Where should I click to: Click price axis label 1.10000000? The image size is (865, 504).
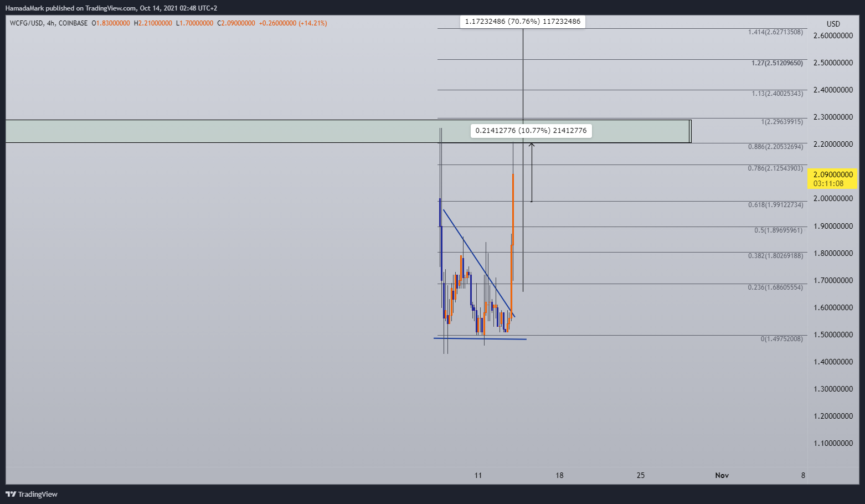click(833, 443)
